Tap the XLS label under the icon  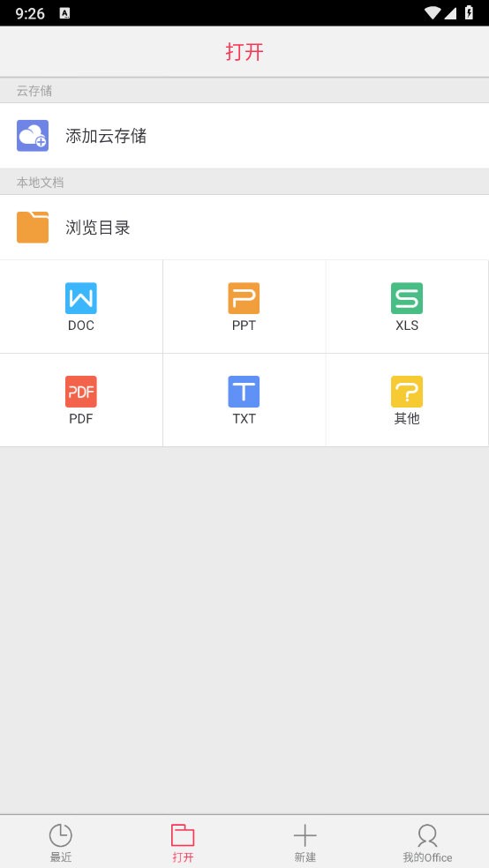[x=407, y=325]
